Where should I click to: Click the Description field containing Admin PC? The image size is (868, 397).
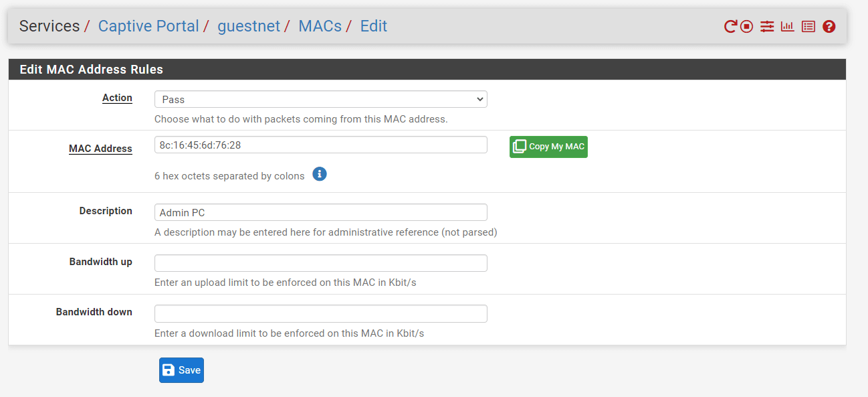pyautogui.click(x=321, y=212)
